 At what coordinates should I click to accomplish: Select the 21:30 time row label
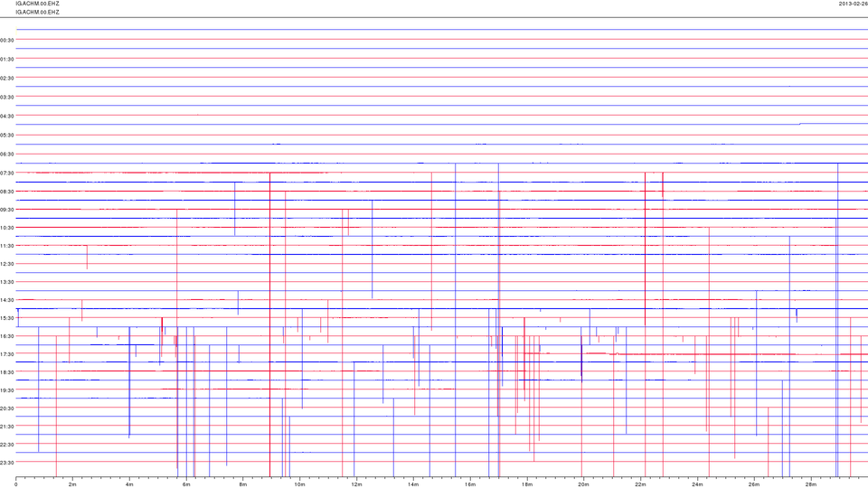[x=7, y=426]
